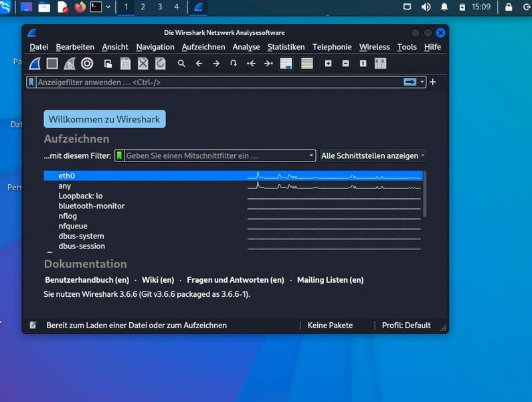
Task: Open Fragen und Antworten (en) link
Action: (236, 280)
